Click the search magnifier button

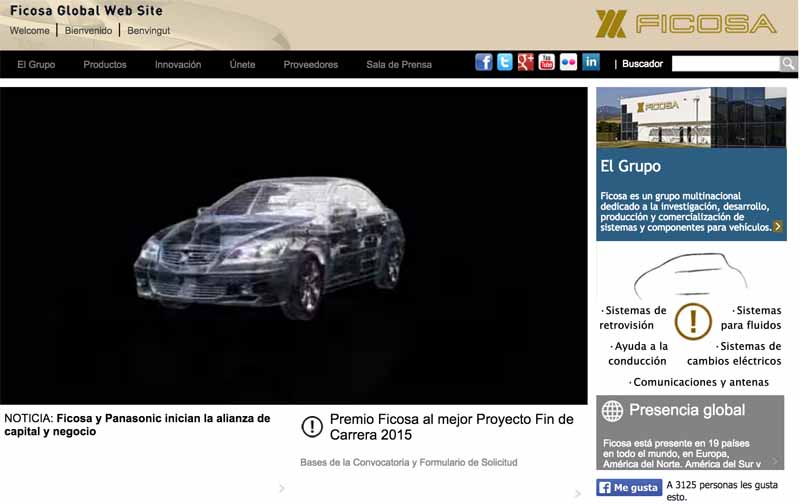pyautogui.click(x=788, y=64)
